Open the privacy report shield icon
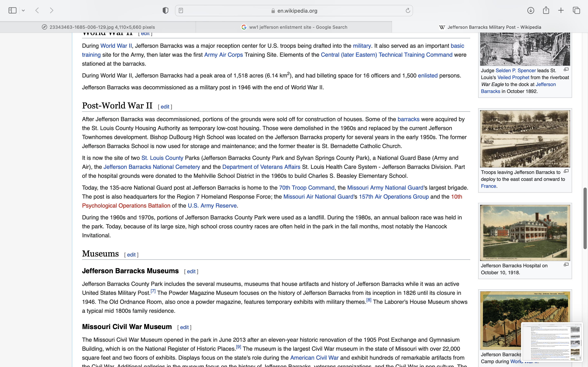 coord(165,10)
